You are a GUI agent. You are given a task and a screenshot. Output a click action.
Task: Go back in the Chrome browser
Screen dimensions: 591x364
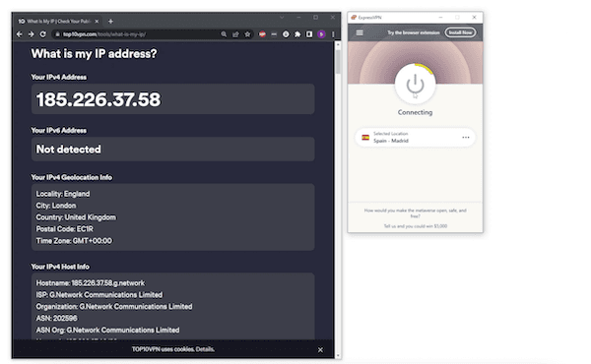coord(20,34)
